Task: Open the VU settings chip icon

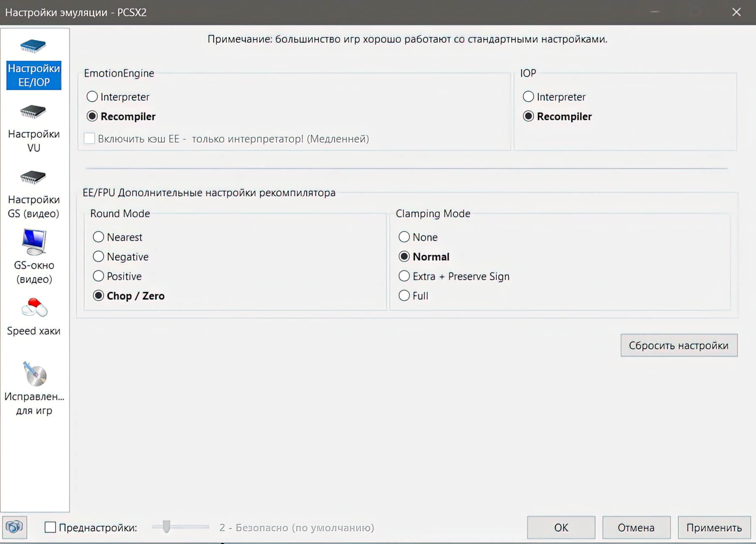Action: click(x=33, y=112)
